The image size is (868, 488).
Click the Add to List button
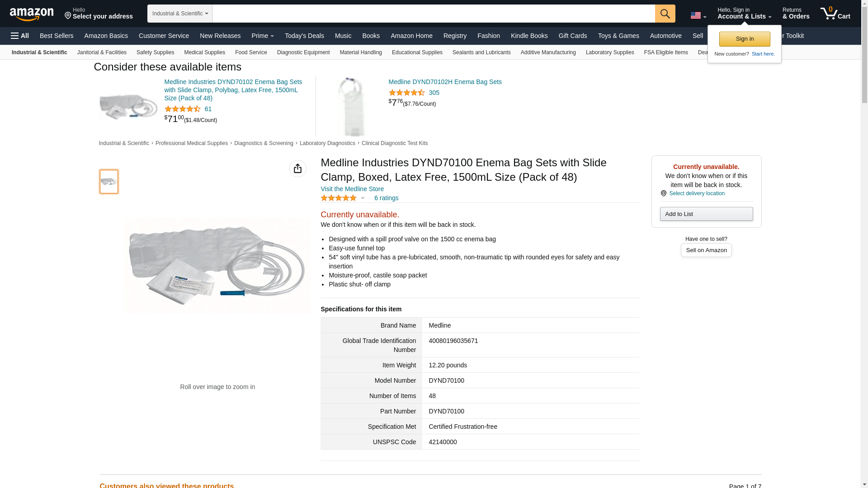pyautogui.click(x=706, y=214)
